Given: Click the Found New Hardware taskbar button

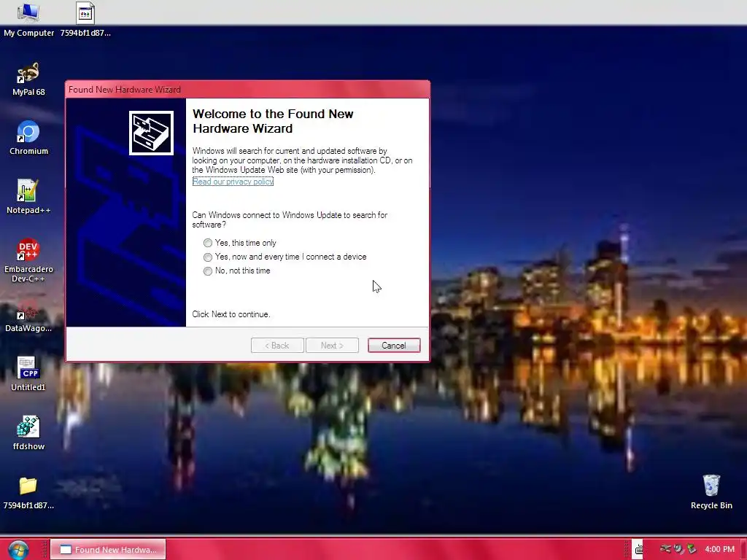Looking at the screenshot, I should pyautogui.click(x=108, y=550).
